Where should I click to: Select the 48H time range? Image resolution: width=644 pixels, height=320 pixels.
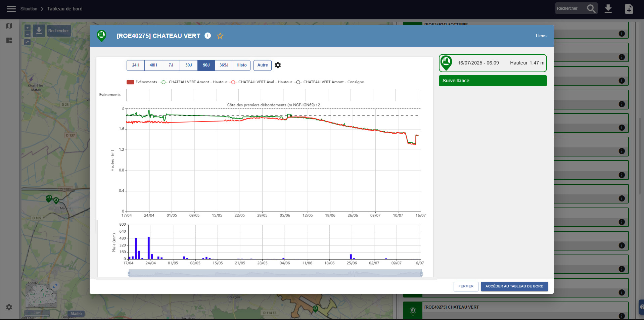pos(153,65)
